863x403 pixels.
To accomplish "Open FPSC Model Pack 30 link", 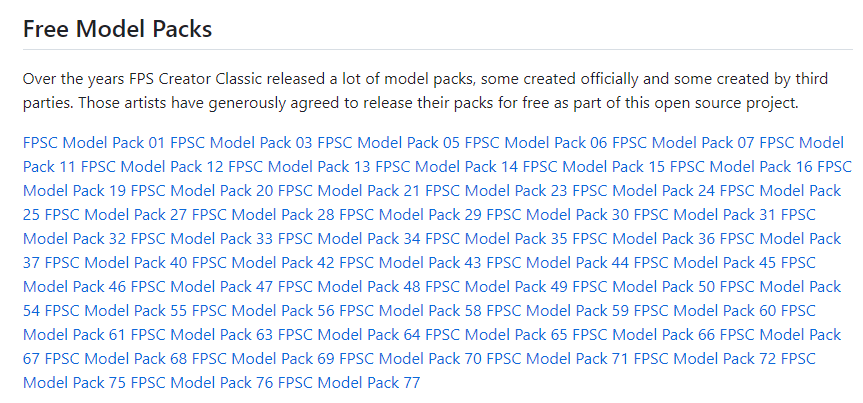I will click(x=557, y=214).
